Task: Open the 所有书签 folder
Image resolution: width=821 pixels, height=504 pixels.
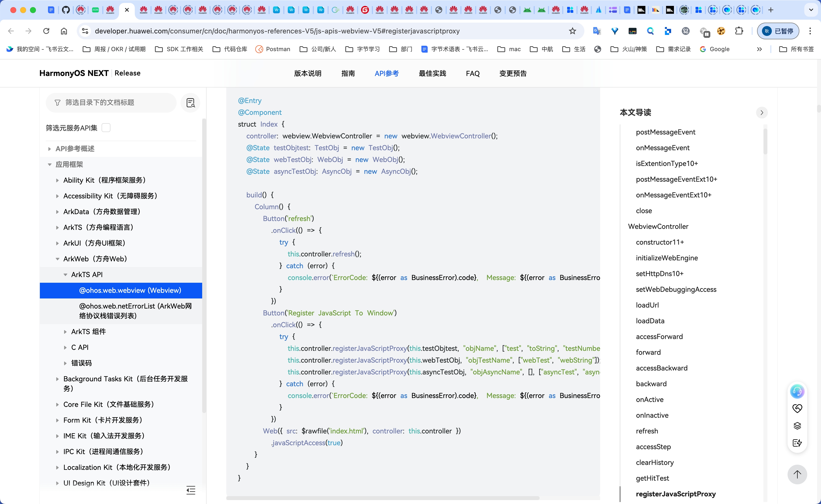Action: pyautogui.click(x=796, y=49)
